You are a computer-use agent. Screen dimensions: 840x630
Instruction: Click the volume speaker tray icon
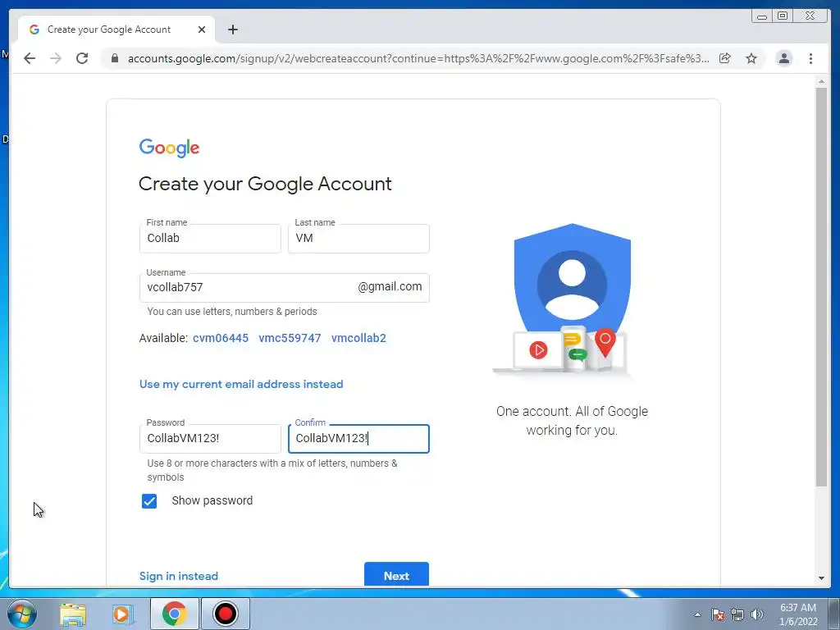point(757,614)
